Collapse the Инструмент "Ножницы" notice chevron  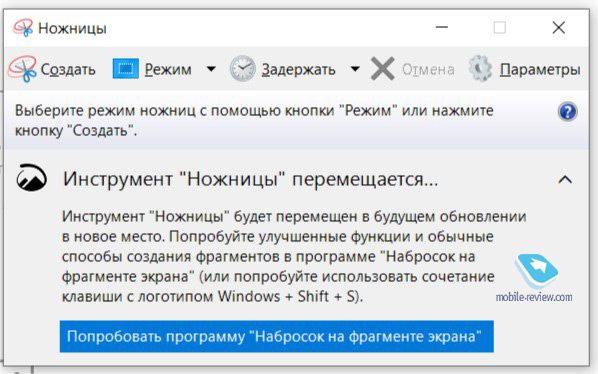tap(565, 180)
